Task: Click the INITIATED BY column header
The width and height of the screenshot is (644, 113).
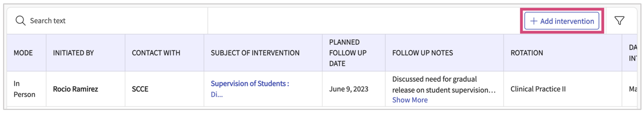Action: point(73,53)
